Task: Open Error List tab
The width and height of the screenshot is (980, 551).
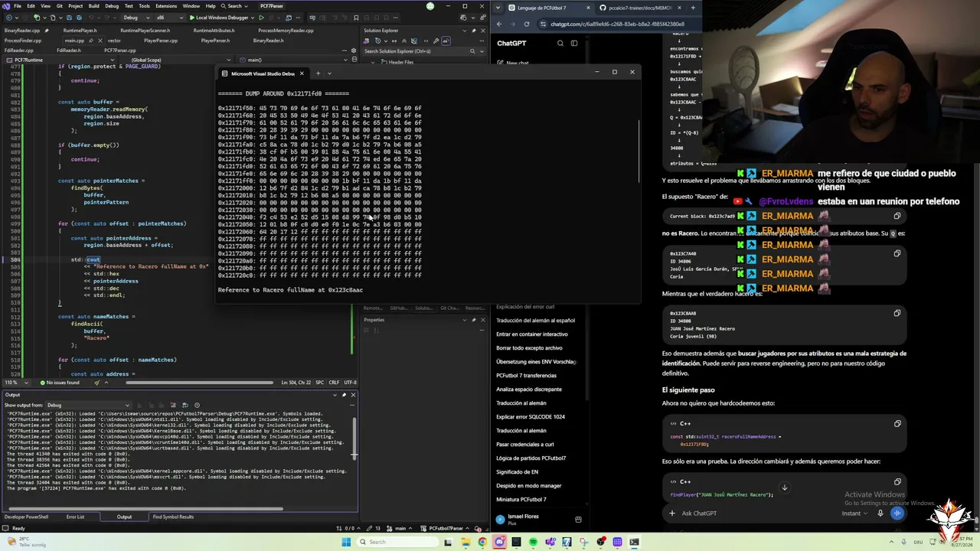Action: tap(75, 517)
